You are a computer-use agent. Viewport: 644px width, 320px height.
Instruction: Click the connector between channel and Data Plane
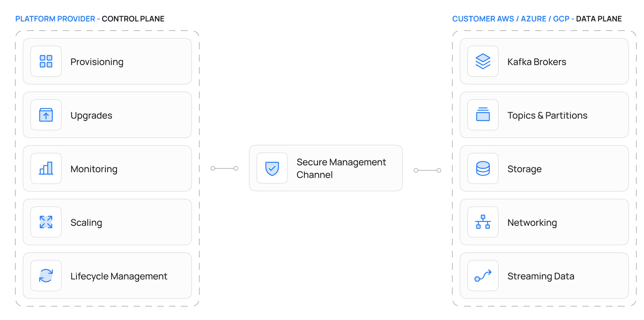pyautogui.click(x=427, y=170)
